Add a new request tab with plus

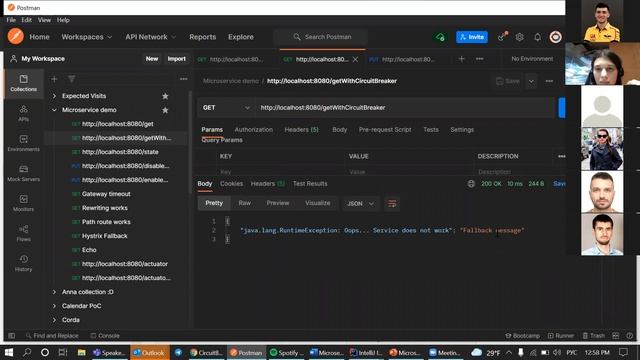[x=461, y=59]
